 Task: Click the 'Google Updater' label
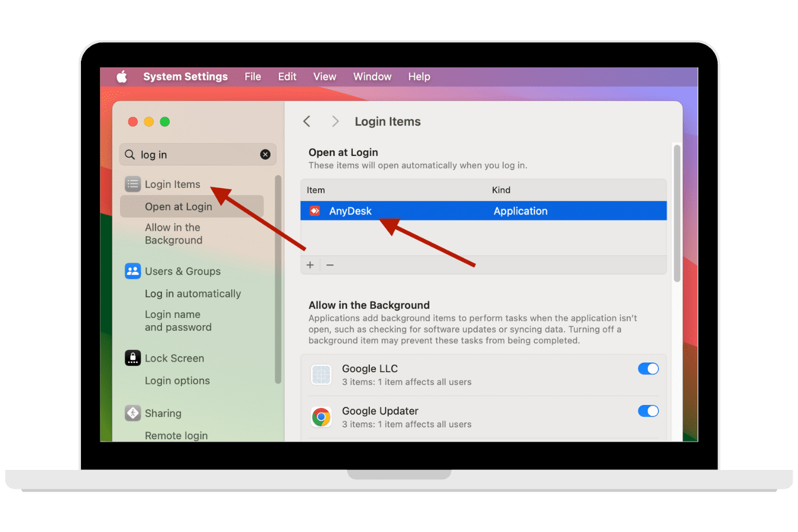coord(380,411)
